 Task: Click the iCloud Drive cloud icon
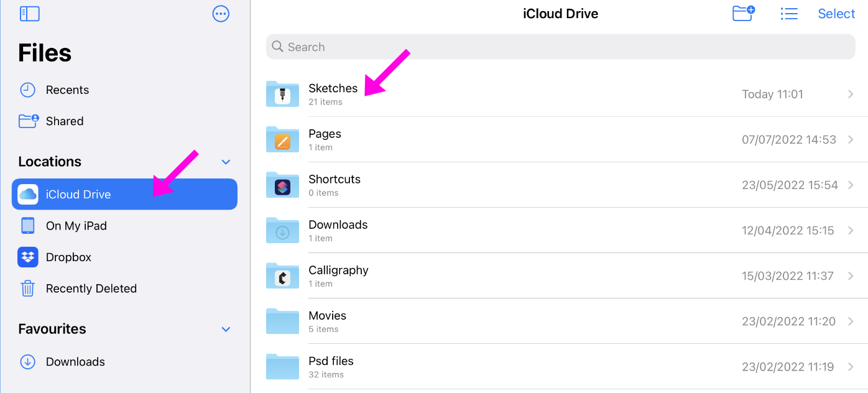(28, 194)
